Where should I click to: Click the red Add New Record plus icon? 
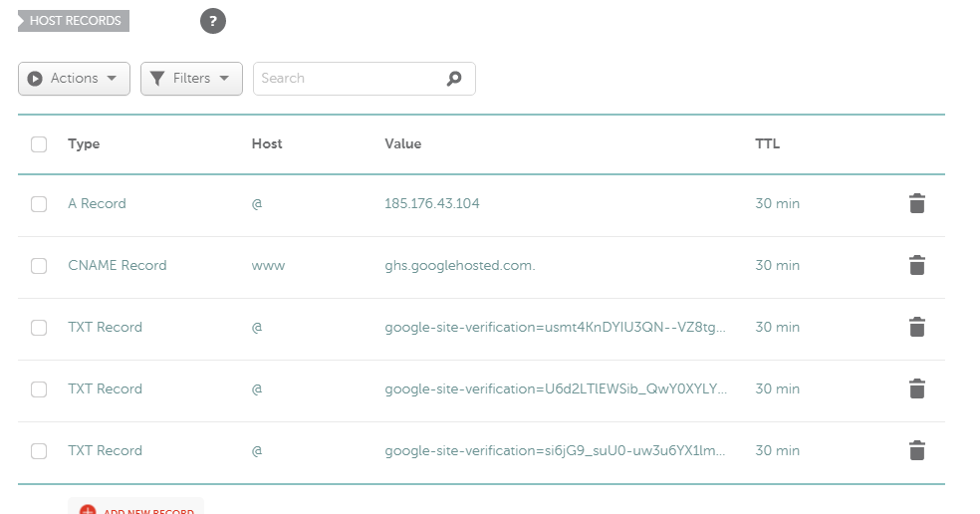point(88,509)
